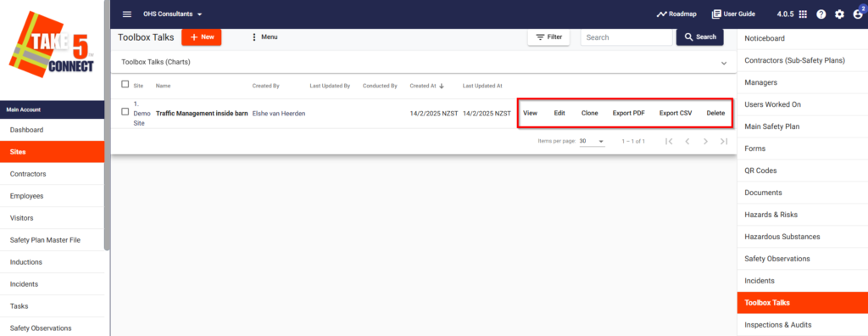868x336 pixels.
Task: Clone the Traffic Management toolbox talk
Action: 590,113
